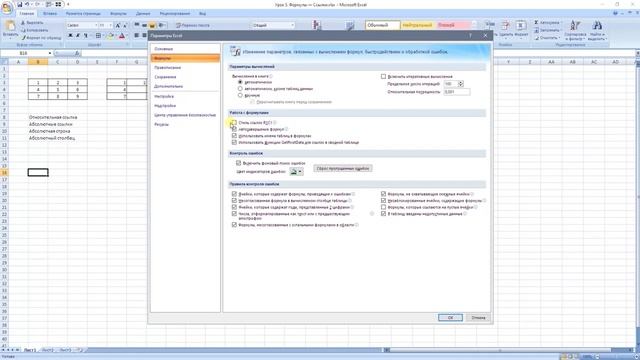Click Clear (Очистить) eraser icon

(x=536, y=38)
